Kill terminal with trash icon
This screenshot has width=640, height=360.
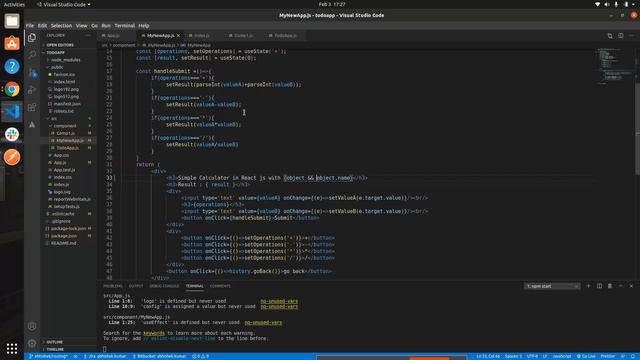[610, 286]
